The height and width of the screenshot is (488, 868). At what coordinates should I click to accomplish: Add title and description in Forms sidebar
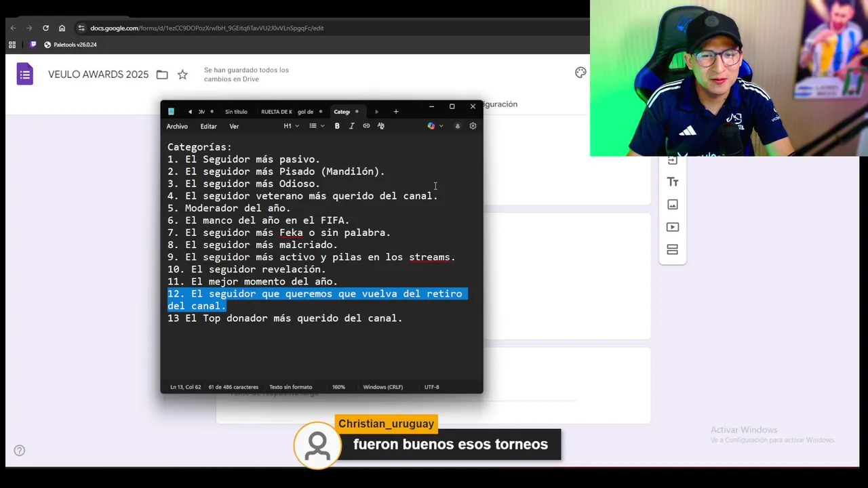coord(673,182)
